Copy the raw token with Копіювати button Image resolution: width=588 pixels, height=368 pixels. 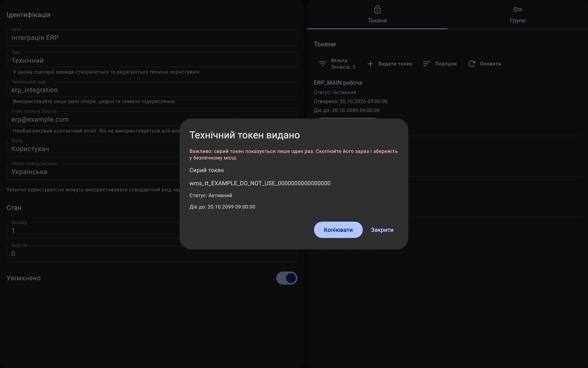coord(338,230)
